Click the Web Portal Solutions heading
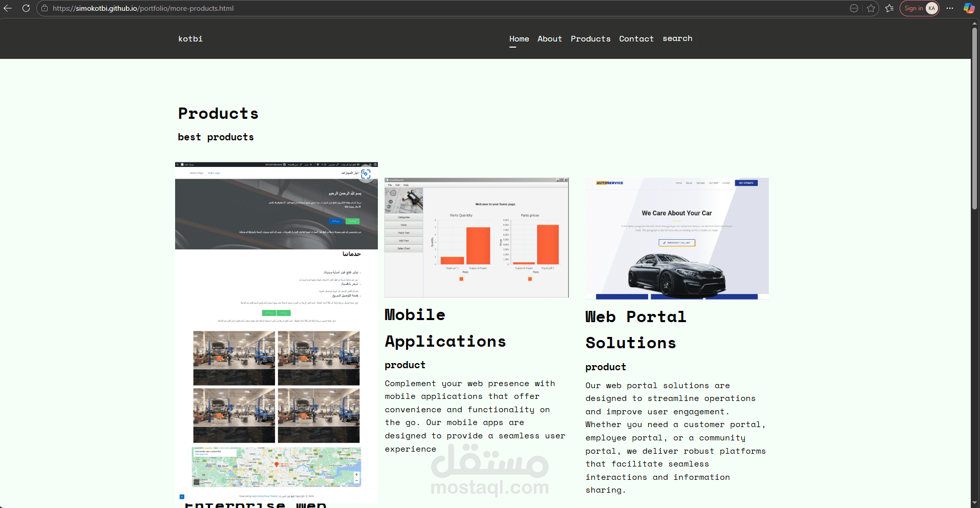The width and height of the screenshot is (980, 508). (x=635, y=330)
